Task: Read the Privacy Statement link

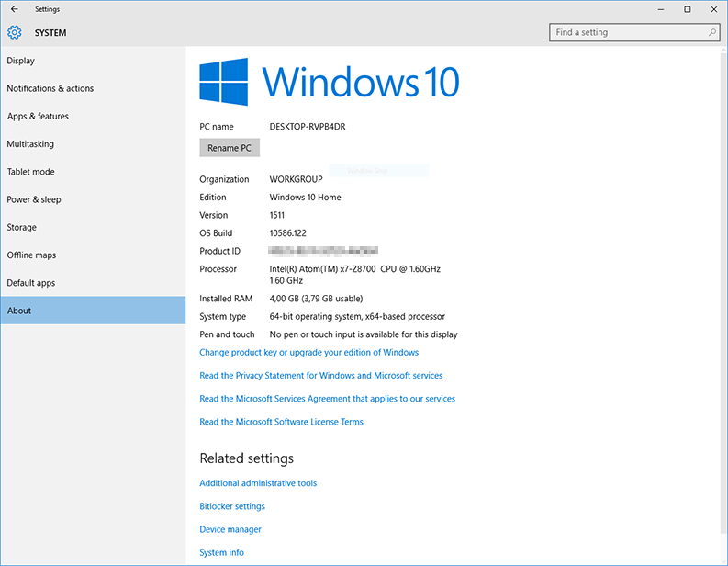Action: pos(320,376)
